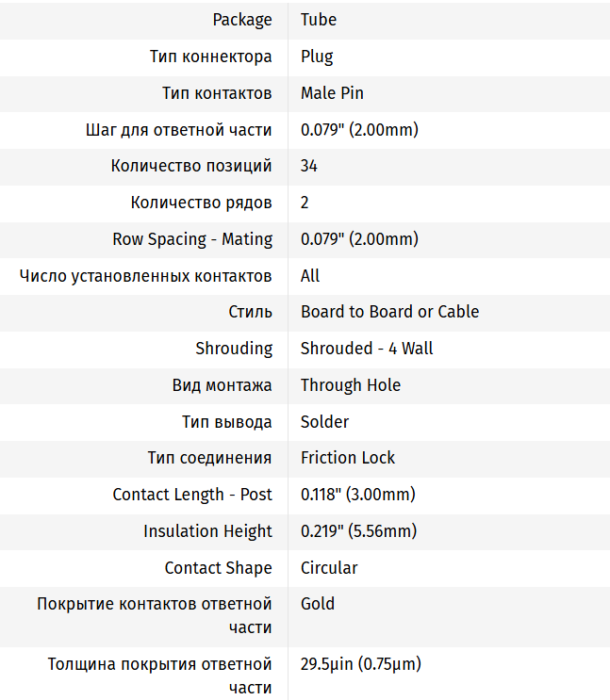Click the 'Through Hole' mounting value
This screenshot has height=700, width=610.
click(x=351, y=385)
